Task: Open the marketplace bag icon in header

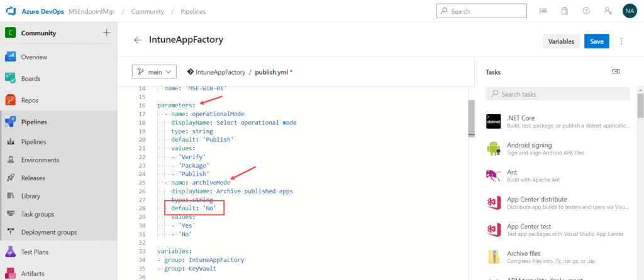Action: (565, 11)
